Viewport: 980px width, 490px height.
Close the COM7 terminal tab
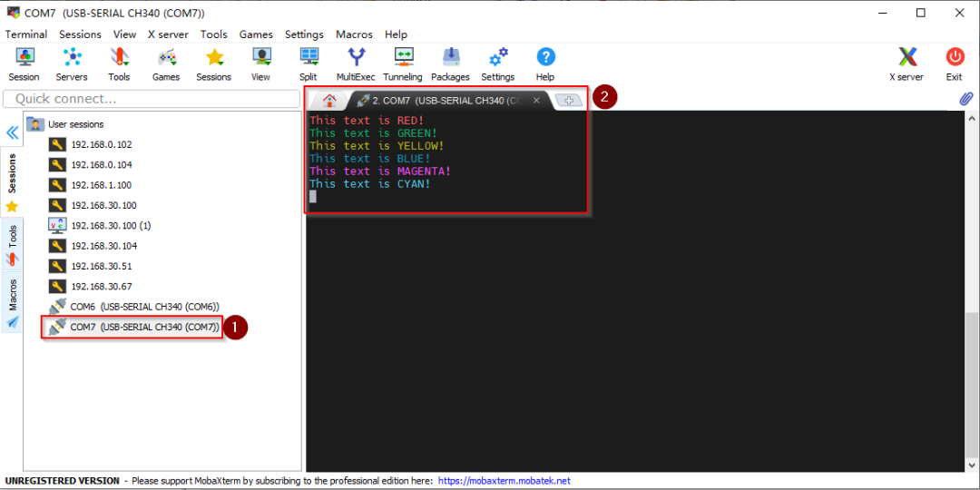click(536, 100)
